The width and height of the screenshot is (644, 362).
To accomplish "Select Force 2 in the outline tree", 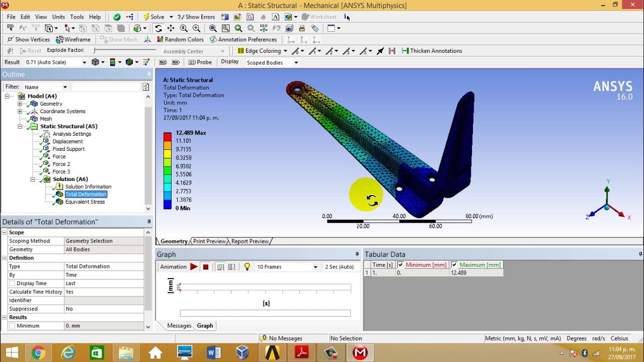I will (61, 164).
